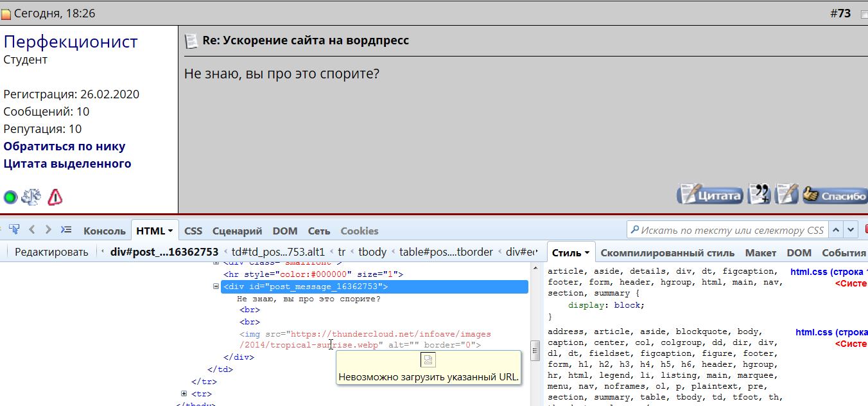Click the Firebug element inspector arrow icon
The image size is (868, 406).
click(x=14, y=229)
